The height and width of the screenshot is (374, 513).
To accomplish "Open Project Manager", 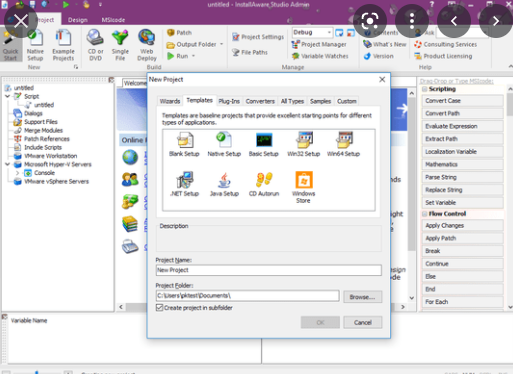I will pos(319,44).
